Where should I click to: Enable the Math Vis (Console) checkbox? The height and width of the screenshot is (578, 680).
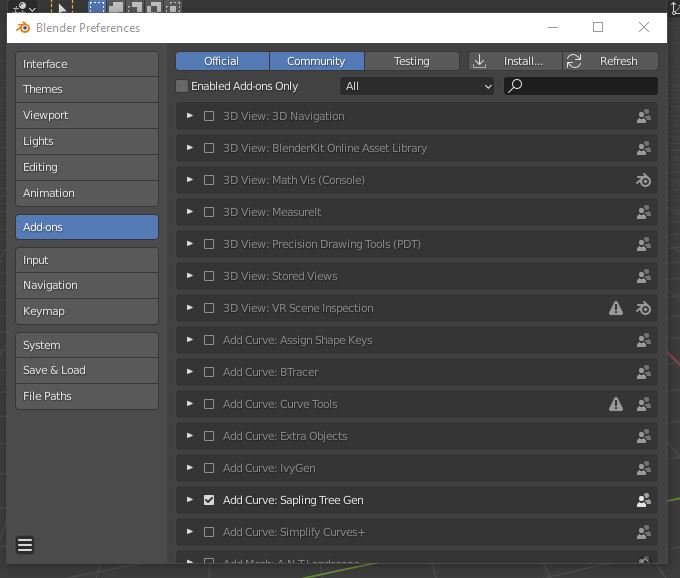pos(209,180)
